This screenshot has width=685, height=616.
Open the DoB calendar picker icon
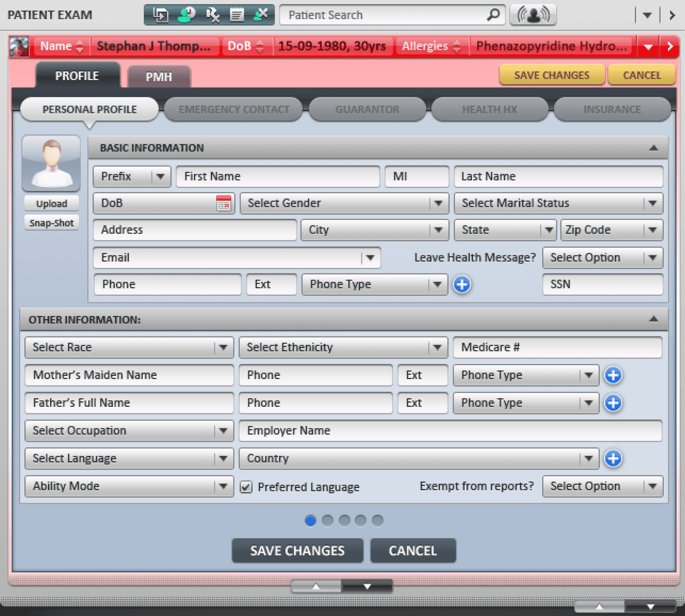click(224, 203)
